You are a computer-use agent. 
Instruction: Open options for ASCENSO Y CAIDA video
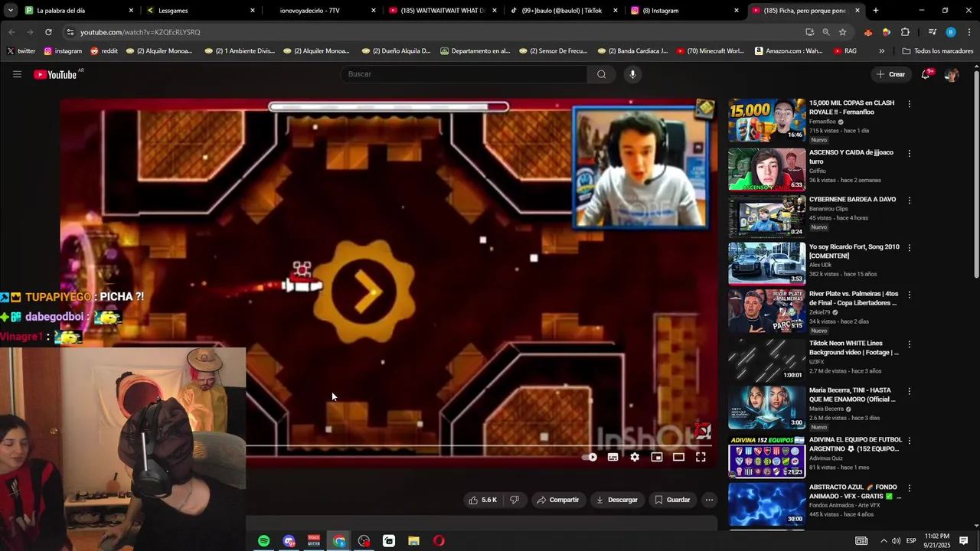point(910,153)
